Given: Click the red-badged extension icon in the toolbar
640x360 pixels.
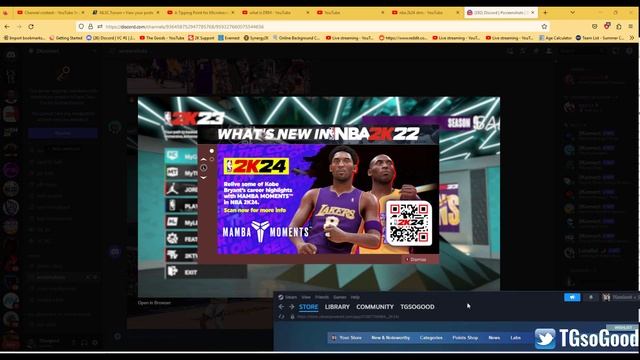Looking at the screenshot, I should (607, 27).
